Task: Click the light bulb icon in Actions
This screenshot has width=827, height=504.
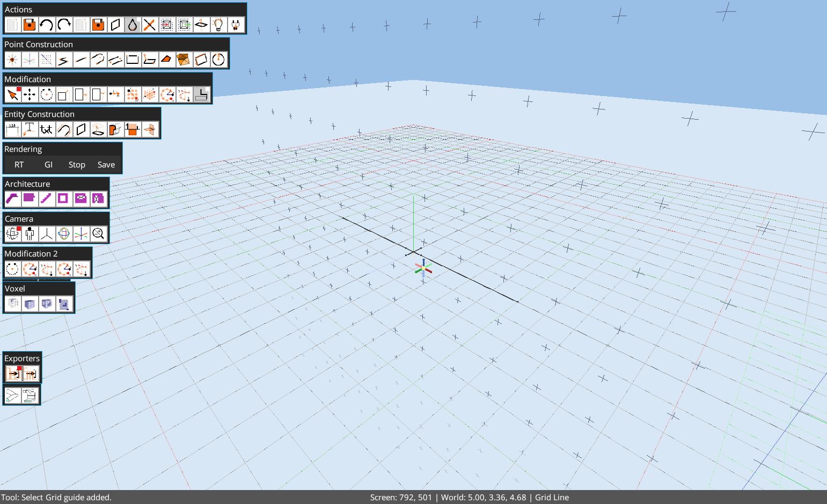Action: [x=218, y=25]
